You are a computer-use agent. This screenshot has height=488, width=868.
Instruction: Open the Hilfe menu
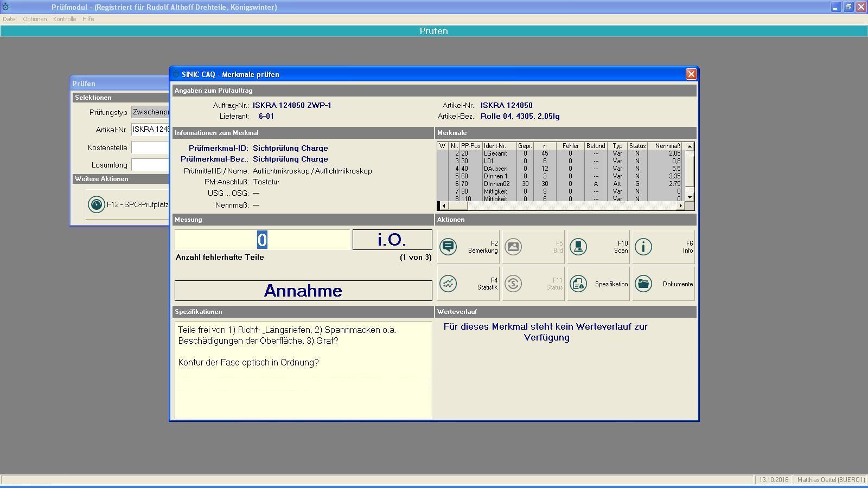88,19
